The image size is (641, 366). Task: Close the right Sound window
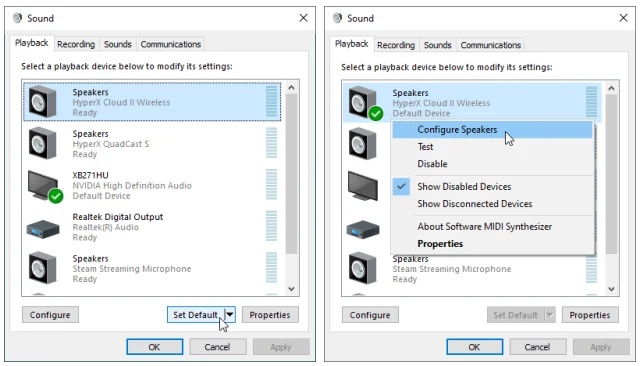[x=623, y=18]
